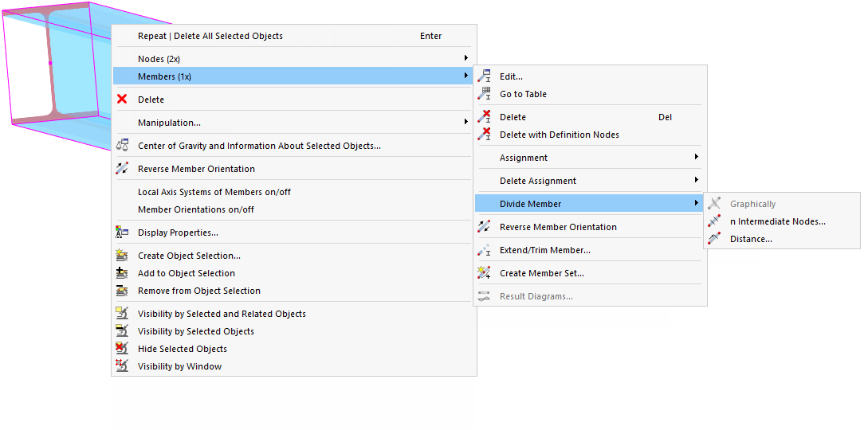Click the Center of Gravity scales icon
Screen dimensions: 868x430
click(x=122, y=146)
